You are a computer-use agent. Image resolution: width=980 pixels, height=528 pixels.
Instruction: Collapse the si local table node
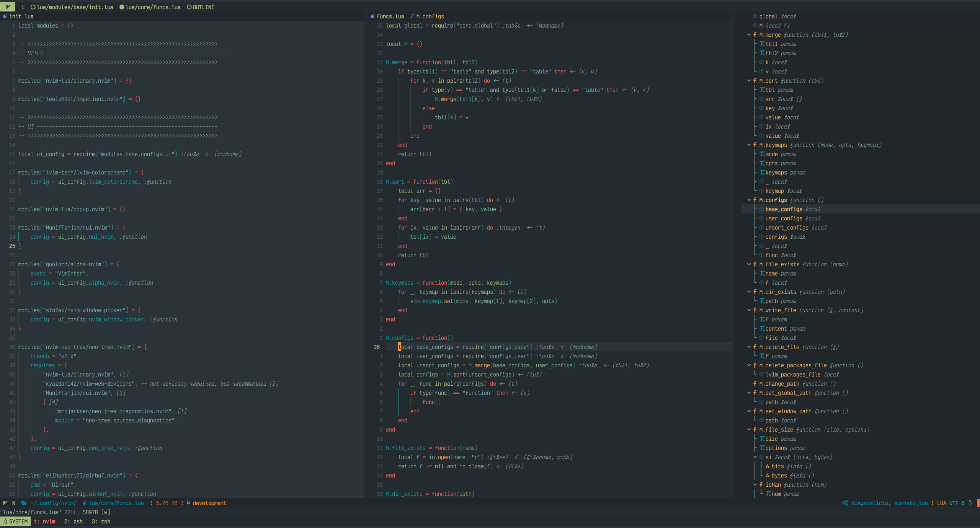[755, 457]
